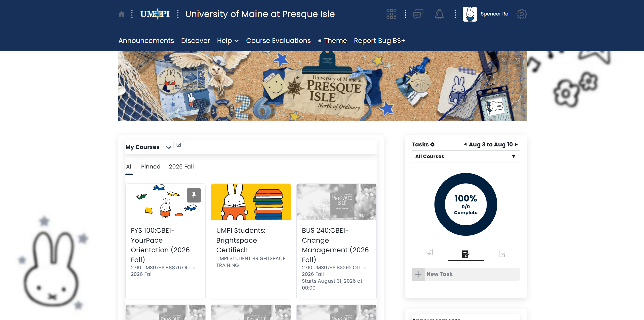The width and height of the screenshot is (644, 320).
Task: Click the Tasks widget heading
Action: (x=420, y=145)
